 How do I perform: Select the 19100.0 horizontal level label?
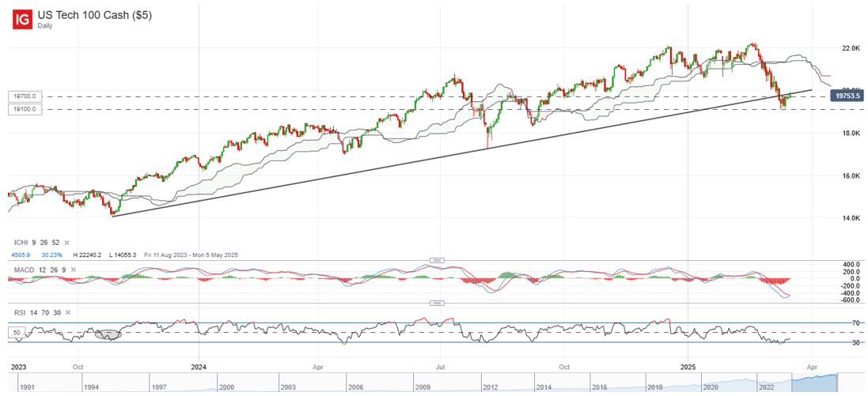24,109
